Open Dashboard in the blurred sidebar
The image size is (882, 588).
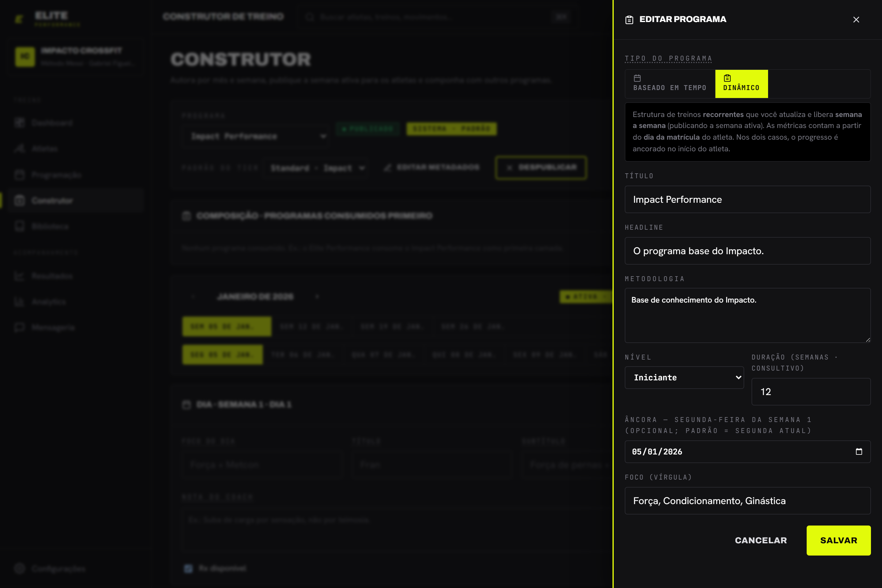click(x=75, y=123)
